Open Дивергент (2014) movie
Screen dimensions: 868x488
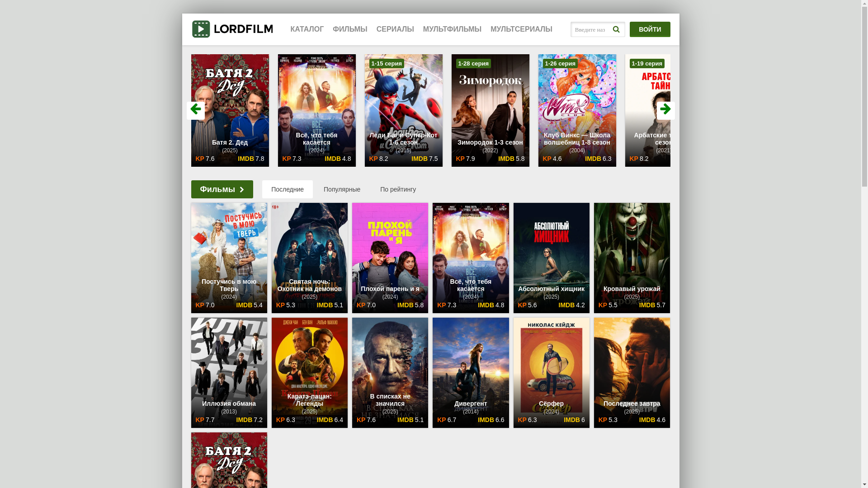click(x=471, y=372)
